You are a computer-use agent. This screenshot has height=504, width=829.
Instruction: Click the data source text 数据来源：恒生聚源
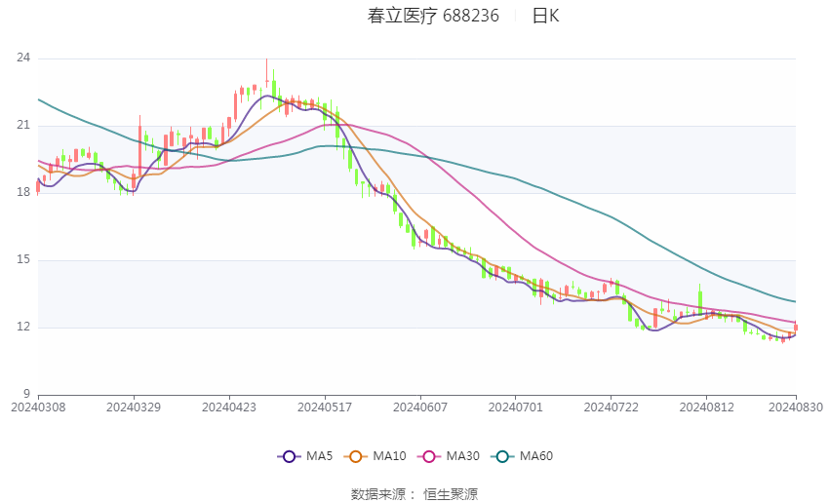(414, 494)
